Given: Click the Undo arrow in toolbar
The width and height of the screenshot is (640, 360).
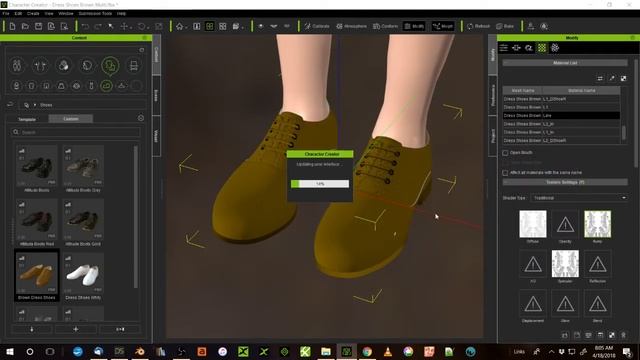Looking at the screenshot, I should 85,27.
